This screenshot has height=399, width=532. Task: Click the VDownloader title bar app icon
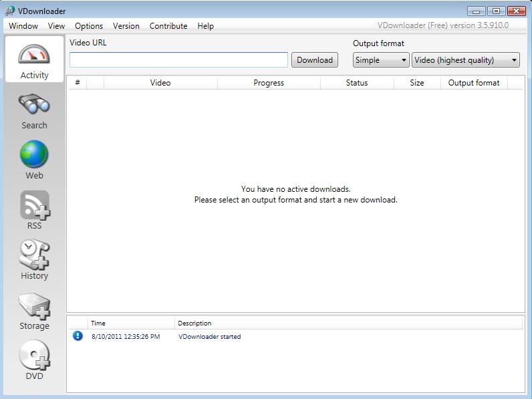click(10, 11)
